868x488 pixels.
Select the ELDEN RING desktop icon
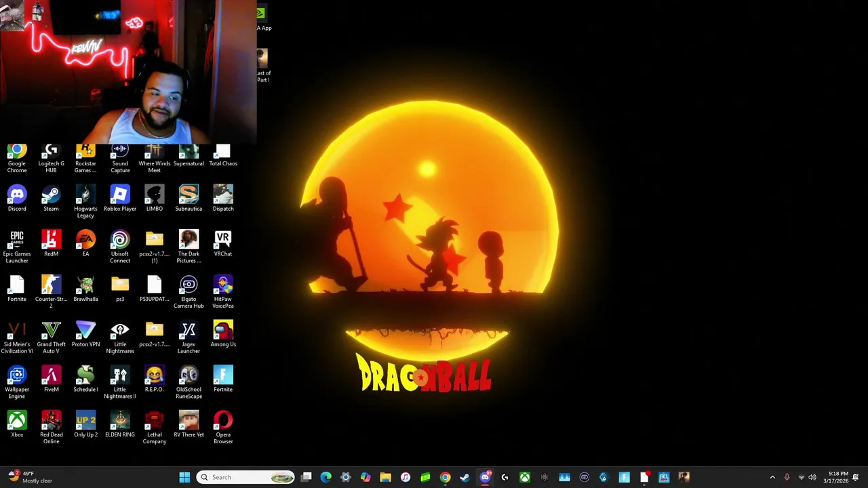click(120, 425)
